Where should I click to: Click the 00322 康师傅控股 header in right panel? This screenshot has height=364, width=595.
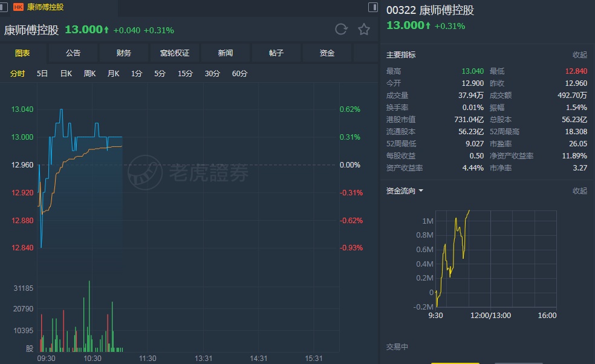[x=430, y=10]
